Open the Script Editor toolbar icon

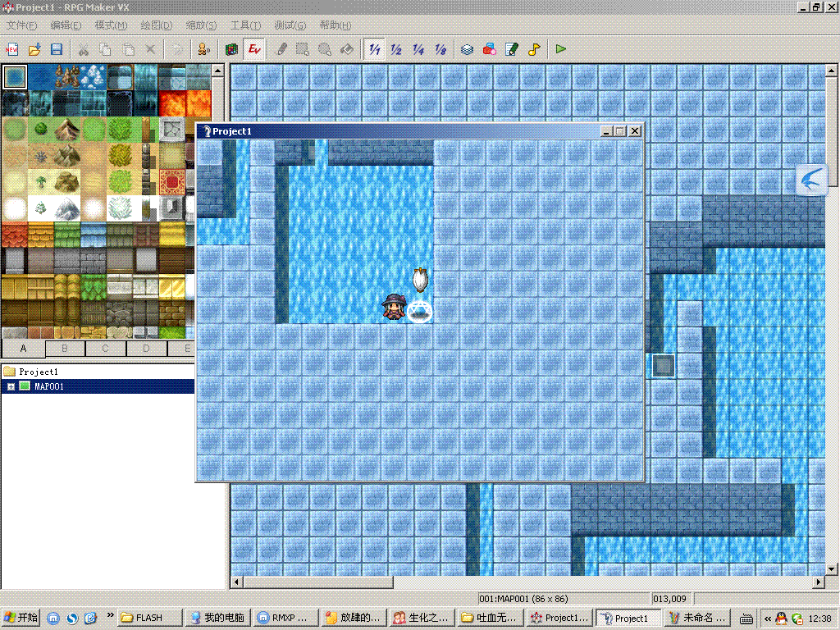point(512,49)
